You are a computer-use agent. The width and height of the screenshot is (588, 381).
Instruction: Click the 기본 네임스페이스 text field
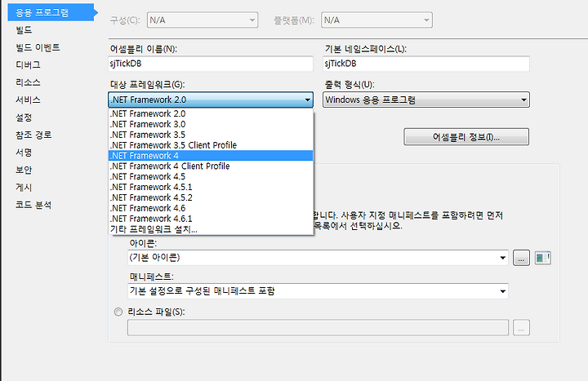click(x=426, y=64)
